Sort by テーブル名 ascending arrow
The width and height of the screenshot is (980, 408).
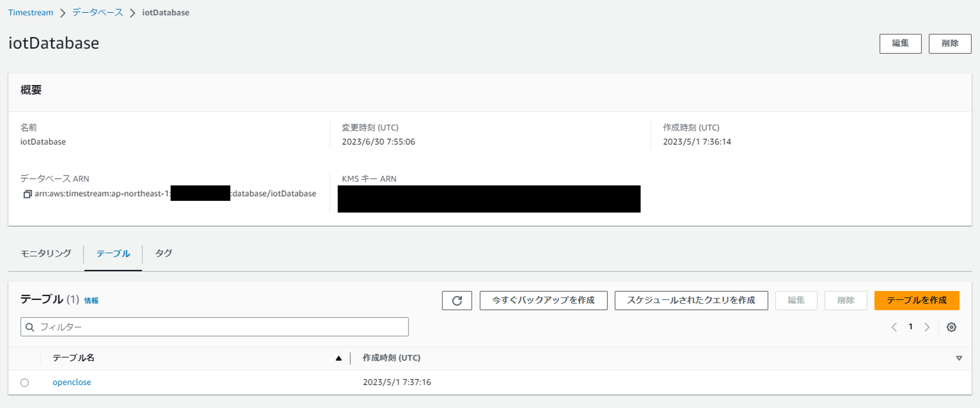[x=338, y=358]
